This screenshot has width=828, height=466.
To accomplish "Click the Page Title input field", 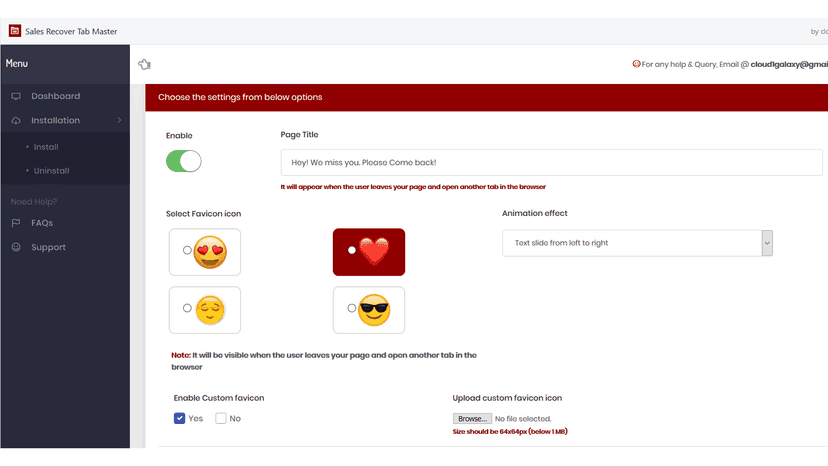I will [x=551, y=162].
